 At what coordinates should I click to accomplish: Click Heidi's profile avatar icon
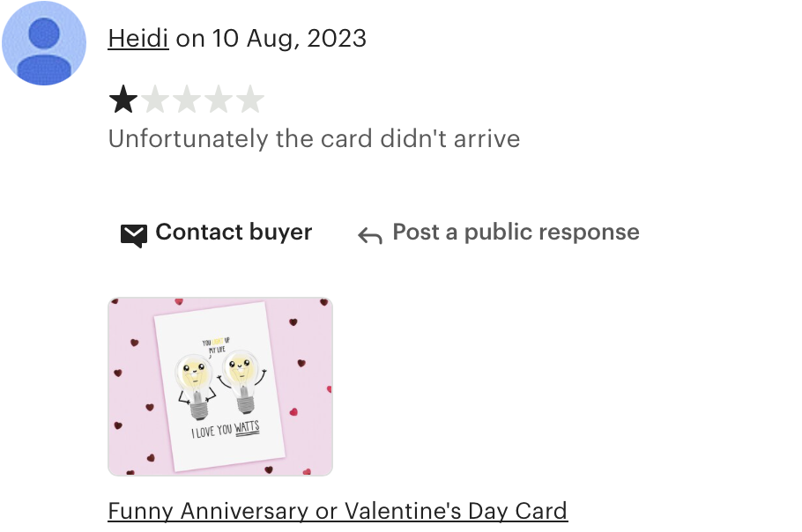point(44,43)
